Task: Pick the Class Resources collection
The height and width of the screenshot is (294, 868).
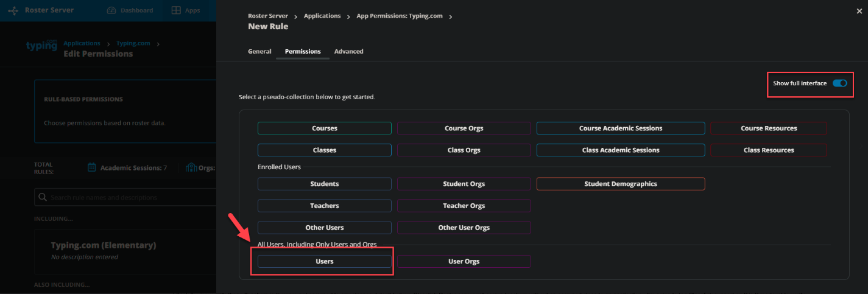Action: click(x=768, y=150)
